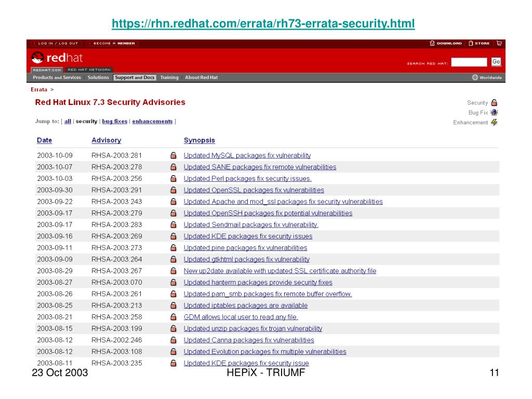Open Updated OpenSSL packages advisory link

[254, 190]
